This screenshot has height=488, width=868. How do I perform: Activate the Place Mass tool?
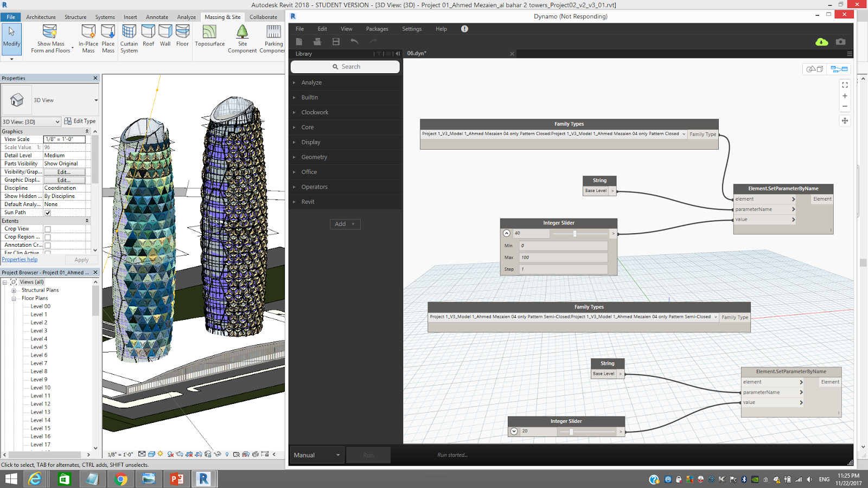(x=108, y=38)
